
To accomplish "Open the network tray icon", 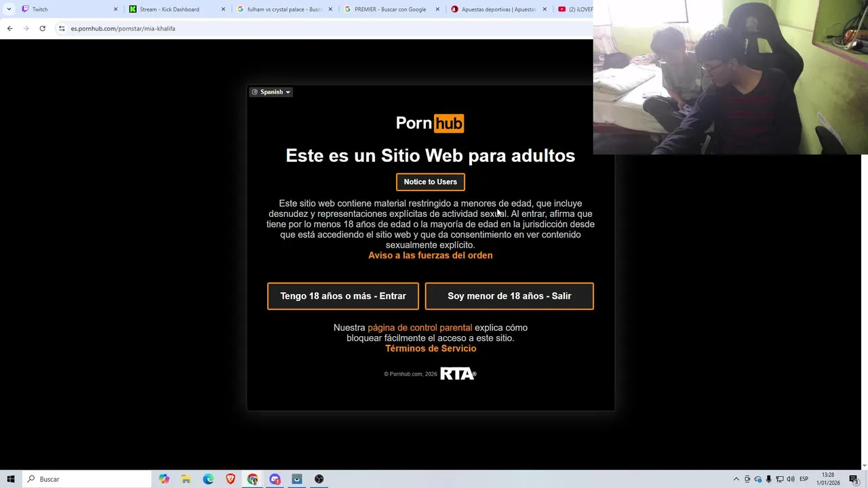I will click(780, 479).
